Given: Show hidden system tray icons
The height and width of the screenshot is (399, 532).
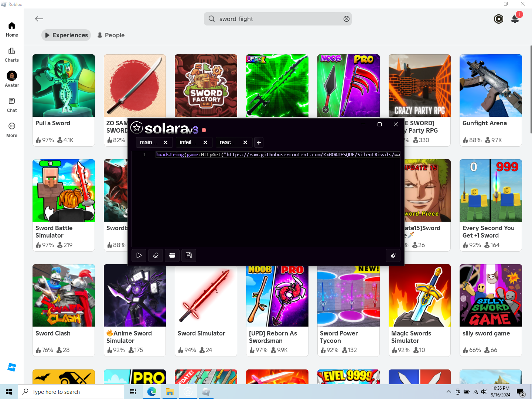Looking at the screenshot, I should (x=449, y=392).
